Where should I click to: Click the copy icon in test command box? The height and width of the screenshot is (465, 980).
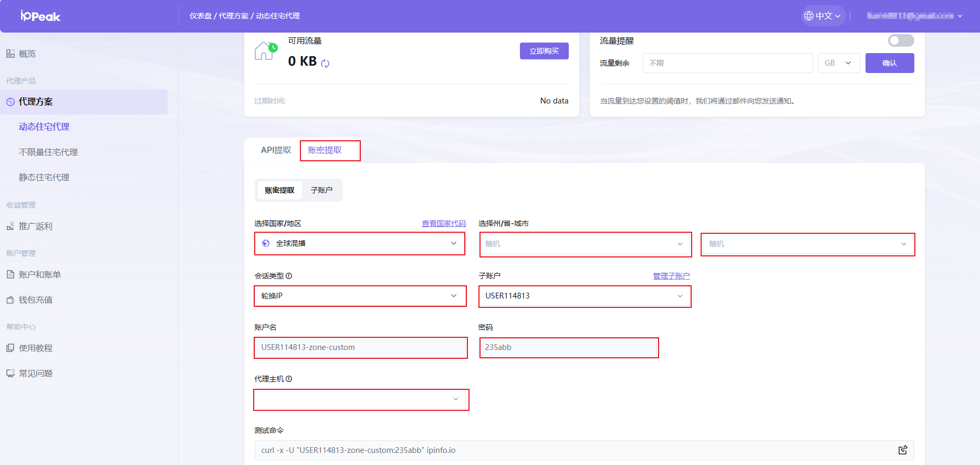[x=902, y=450]
